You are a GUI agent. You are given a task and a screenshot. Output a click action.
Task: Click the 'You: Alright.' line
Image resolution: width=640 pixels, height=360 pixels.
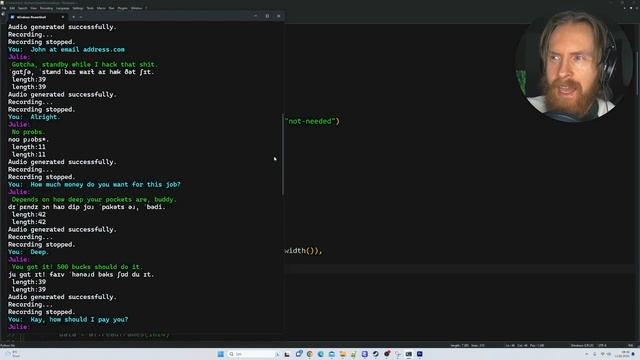pos(34,117)
